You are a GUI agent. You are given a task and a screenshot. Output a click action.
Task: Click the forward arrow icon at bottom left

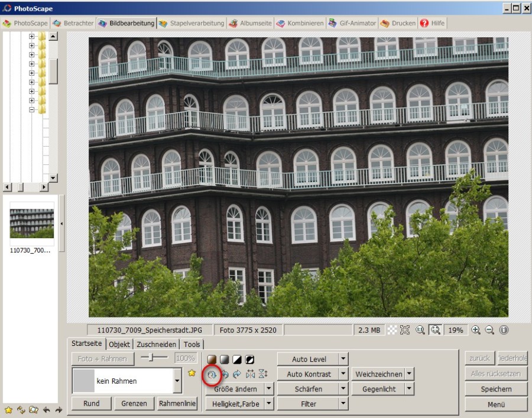(59, 410)
